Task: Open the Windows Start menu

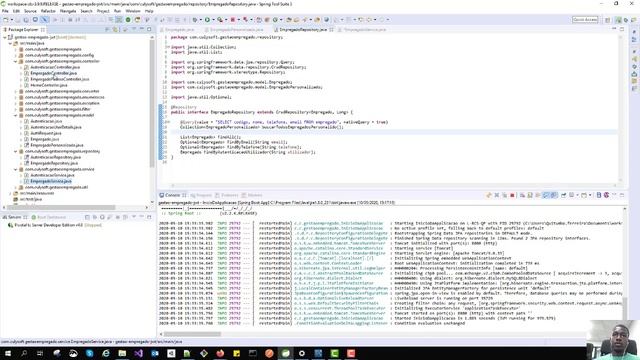Action: point(8,353)
